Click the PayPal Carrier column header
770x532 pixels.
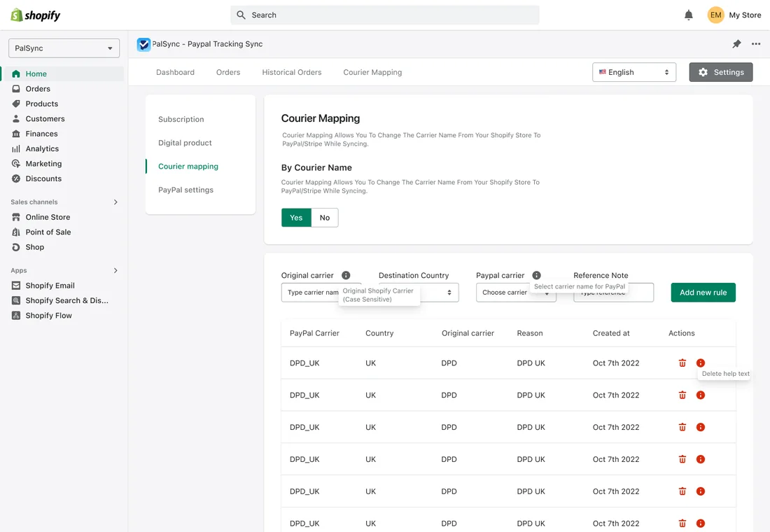click(314, 333)
